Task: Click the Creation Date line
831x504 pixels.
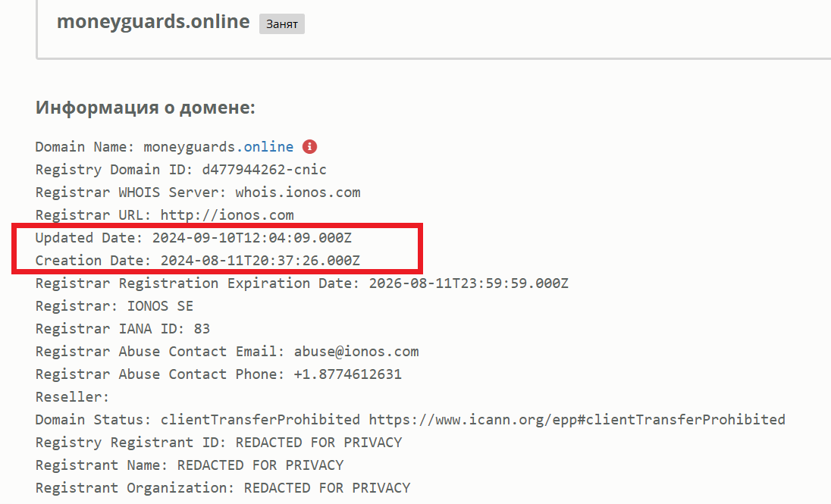Action: [198, 261]
